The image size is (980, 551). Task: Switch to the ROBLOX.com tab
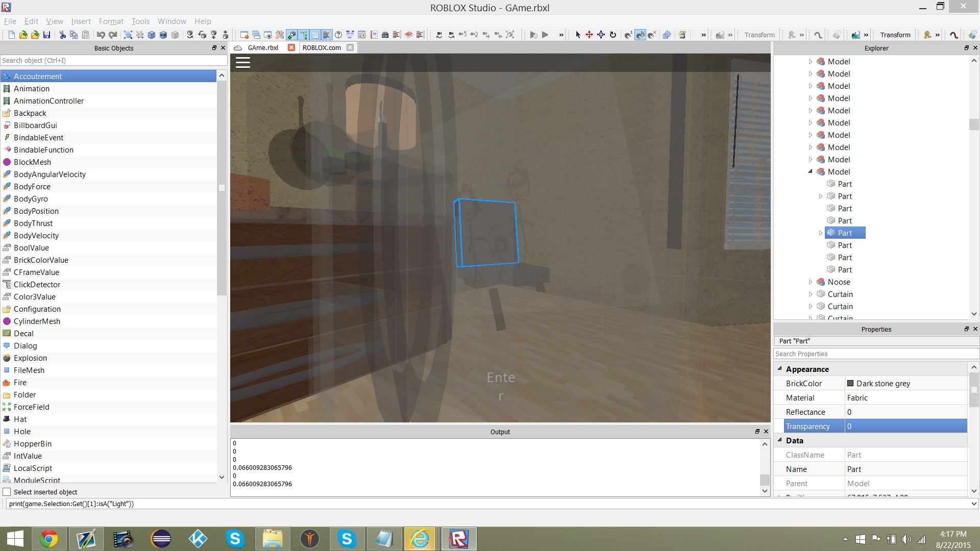coord(322,47)
